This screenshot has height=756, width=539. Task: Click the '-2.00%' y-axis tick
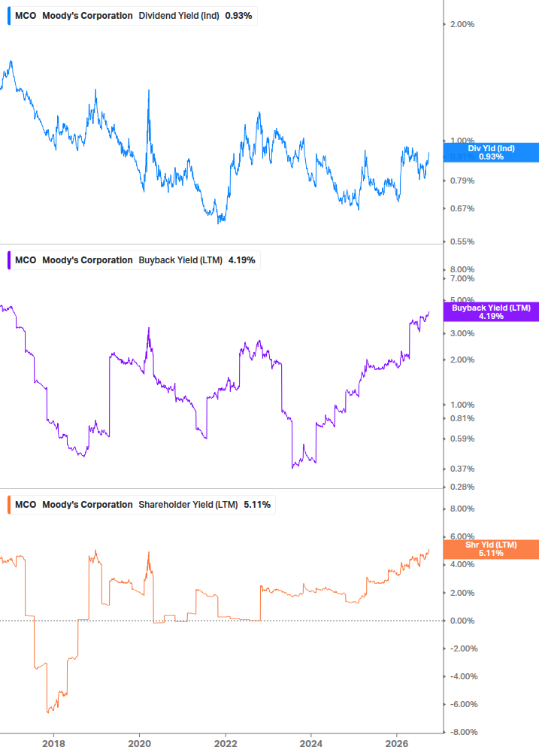[464, 648]
